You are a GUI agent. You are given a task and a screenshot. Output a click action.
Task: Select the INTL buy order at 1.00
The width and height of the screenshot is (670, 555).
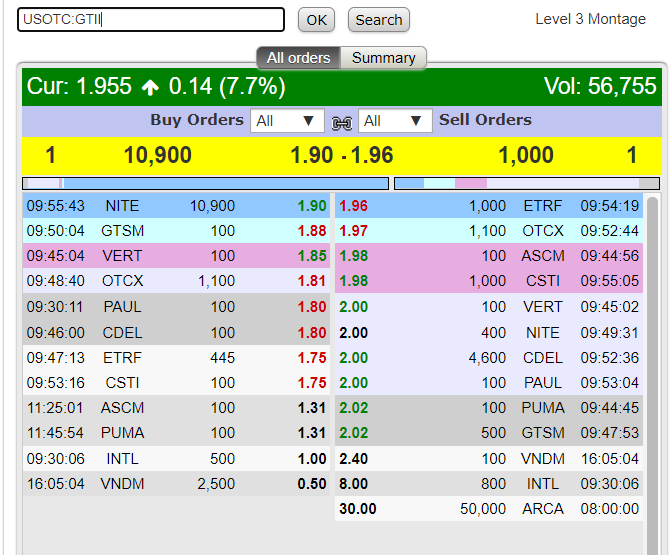click(x=176, y=458)
